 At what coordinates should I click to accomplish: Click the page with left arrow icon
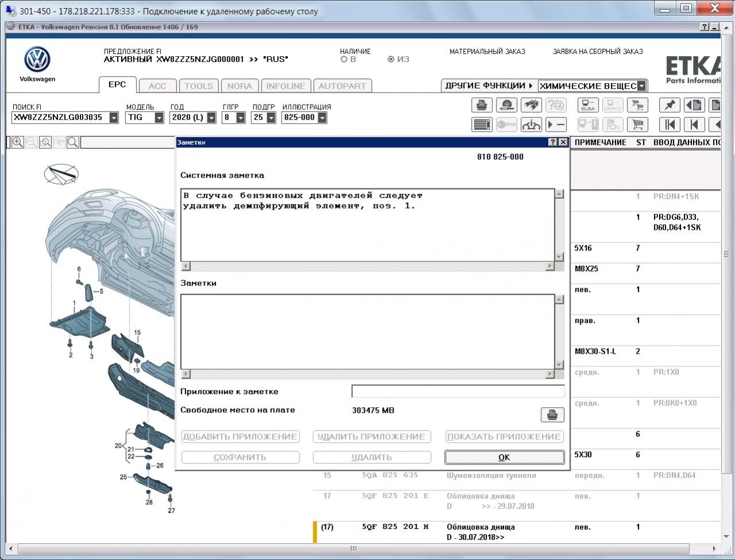tap(694, 105)
